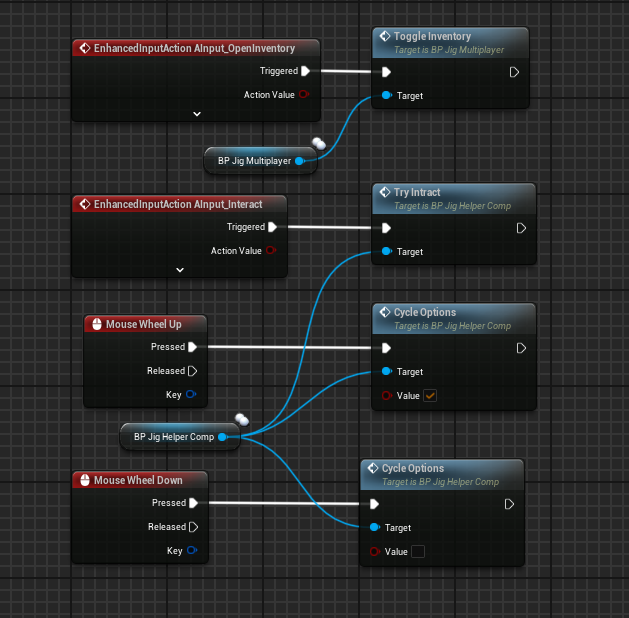Image resolution: width=629 pixels, height=618 pixels.
Task: Click Target pin on Try Intract node
Action: tap(387, 251)
